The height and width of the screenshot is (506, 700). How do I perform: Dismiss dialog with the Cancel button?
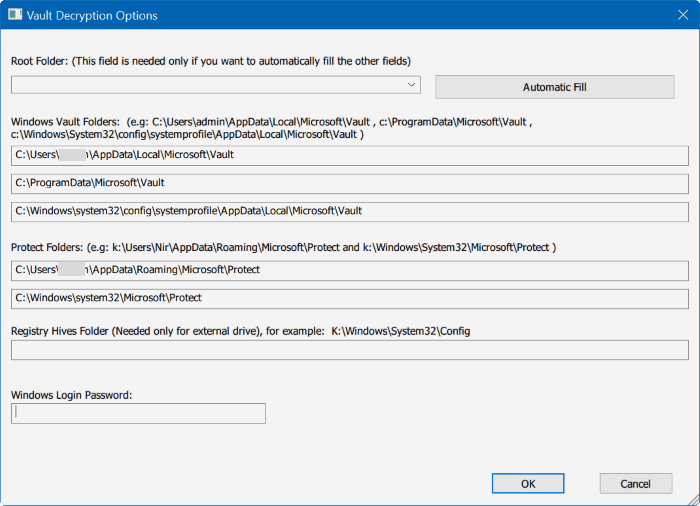[x=636, y=484]
